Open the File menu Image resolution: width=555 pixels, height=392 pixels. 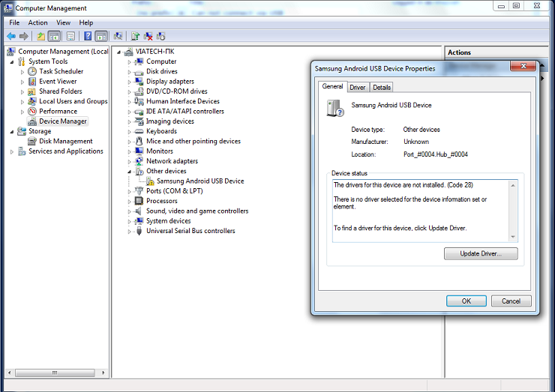(14, 22)
